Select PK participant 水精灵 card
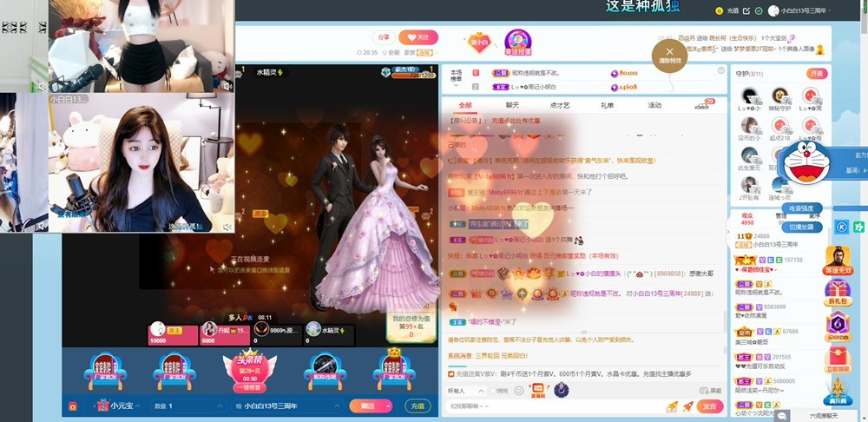 click(x=329, y=334)
